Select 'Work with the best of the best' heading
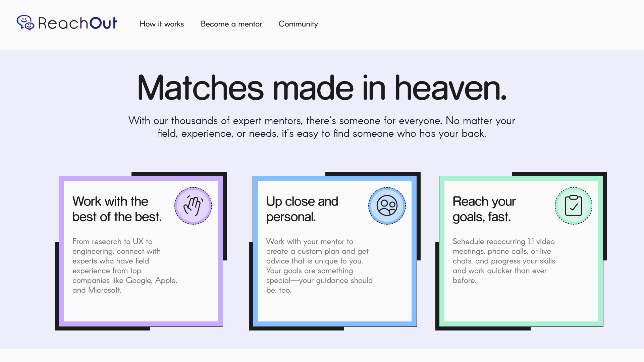This screenshot has width=644, height=362. (x=117, y=209)
